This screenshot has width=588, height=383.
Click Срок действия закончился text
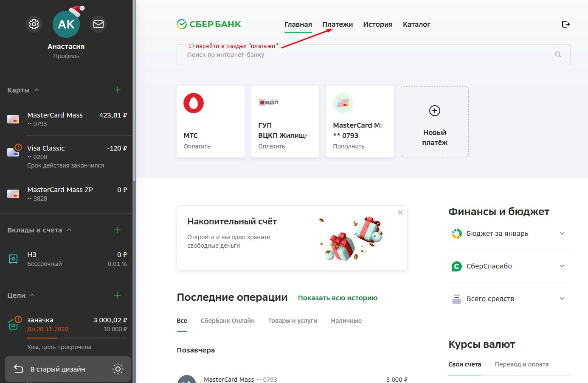coord(65,165)
